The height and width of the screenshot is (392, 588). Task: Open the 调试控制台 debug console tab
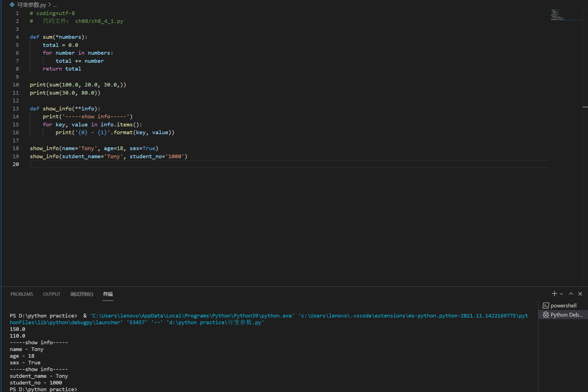click(82, 294)
